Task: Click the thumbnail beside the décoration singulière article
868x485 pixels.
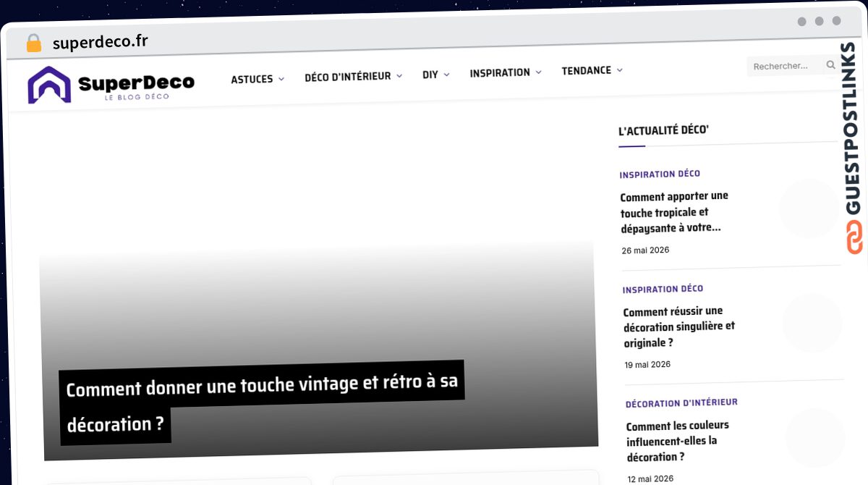Action: click(x=812, y=323)
